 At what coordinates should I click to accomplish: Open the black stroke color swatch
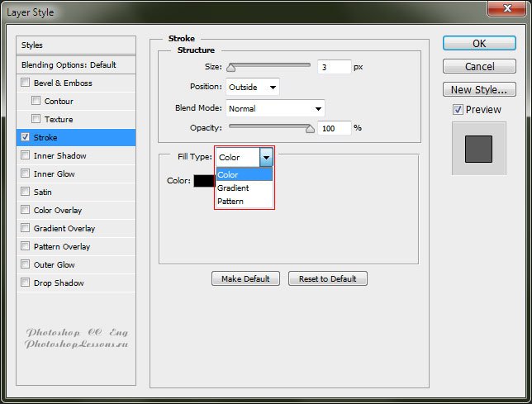tap(203, 181)
